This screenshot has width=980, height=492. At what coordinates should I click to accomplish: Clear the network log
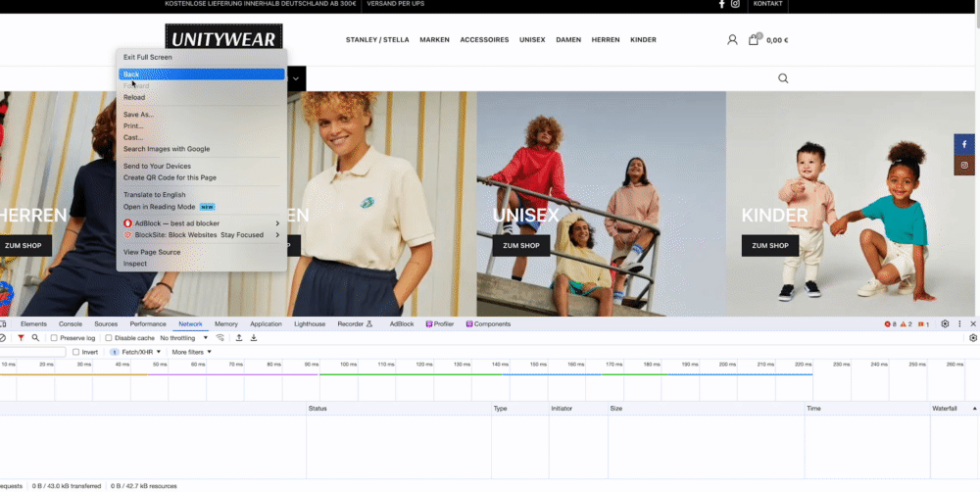(x=3, y=337)
